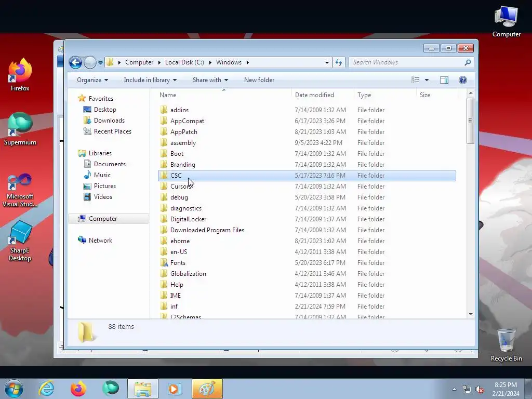Open SharpE Desktop shortcut
The height and width of the screenshot is (399, 532).
20,241
